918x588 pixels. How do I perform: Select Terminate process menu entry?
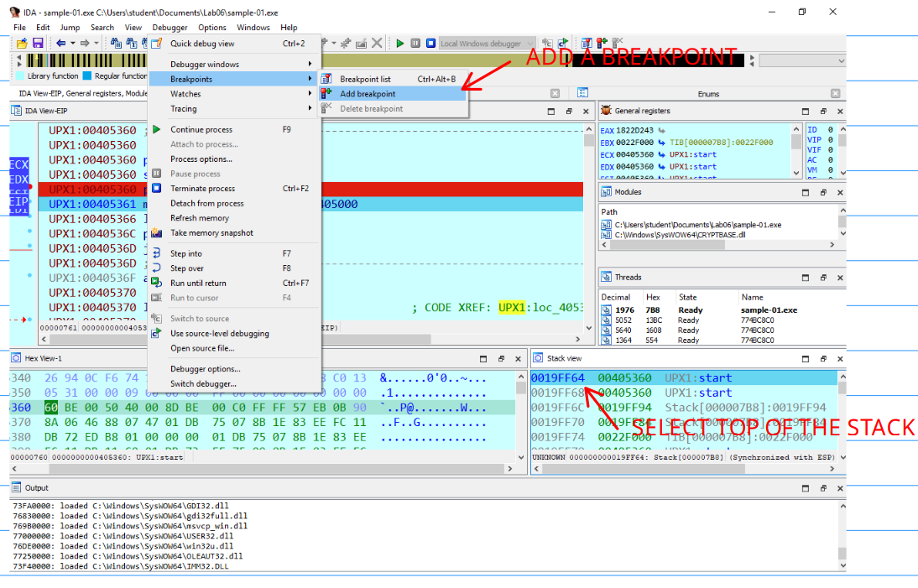click(234, 189)
